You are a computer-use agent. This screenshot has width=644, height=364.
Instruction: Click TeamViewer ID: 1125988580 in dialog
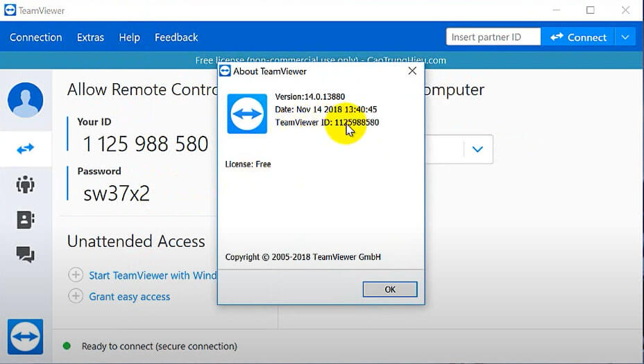pos(327,122)
